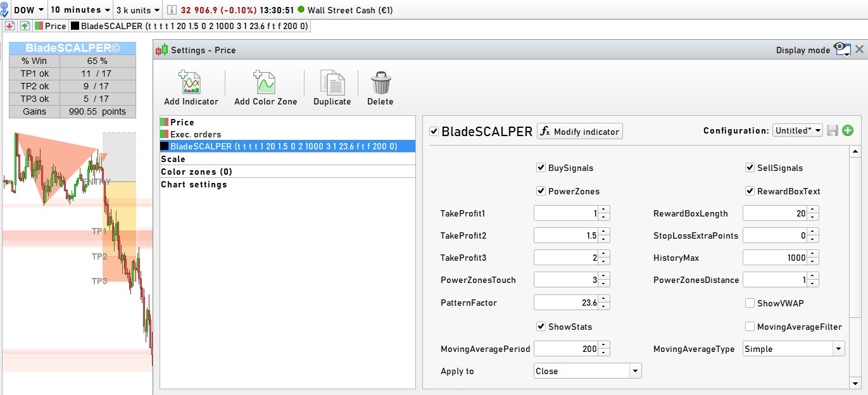This screenshot has height=395, width=868.
Task: Click the red down arrow icon
Action: click(9, 26)
